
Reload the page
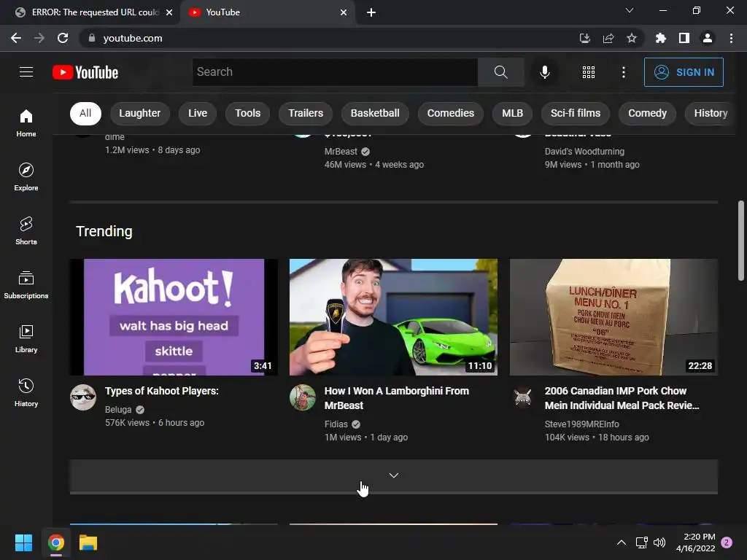coord(63,38)
